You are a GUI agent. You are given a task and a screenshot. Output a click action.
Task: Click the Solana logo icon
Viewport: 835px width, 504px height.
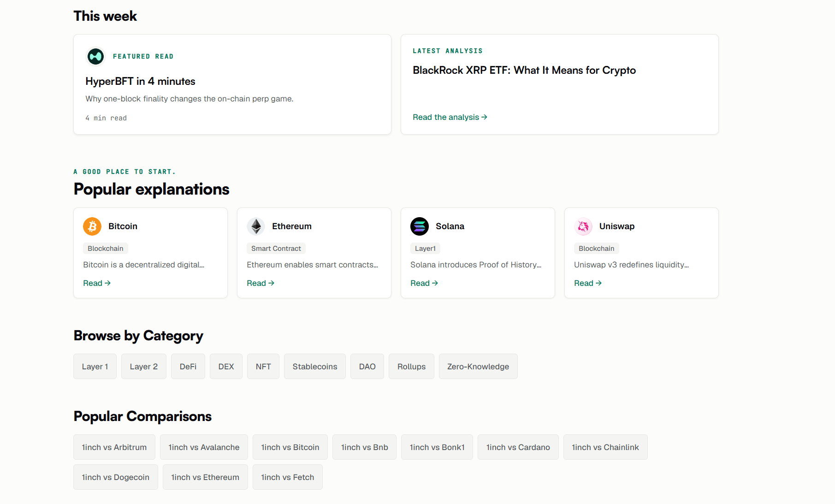pyautogui.click(x=420, y=226)
